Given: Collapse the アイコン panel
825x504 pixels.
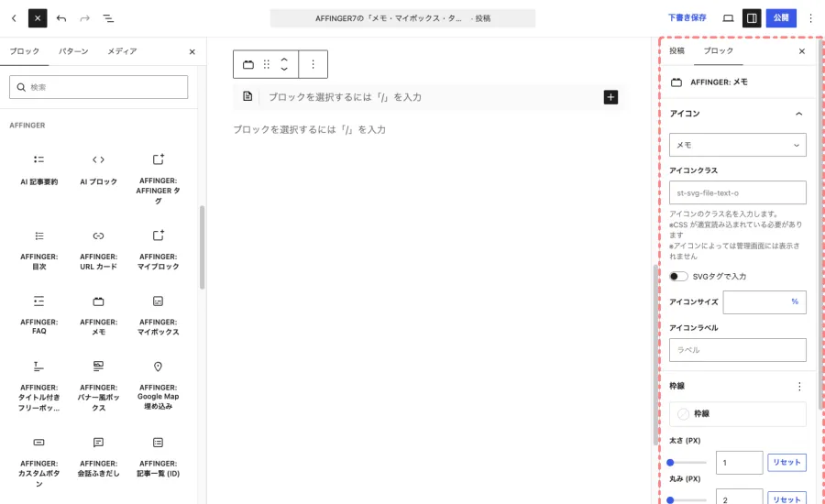Looking at the screenshot, I should 737,114.
